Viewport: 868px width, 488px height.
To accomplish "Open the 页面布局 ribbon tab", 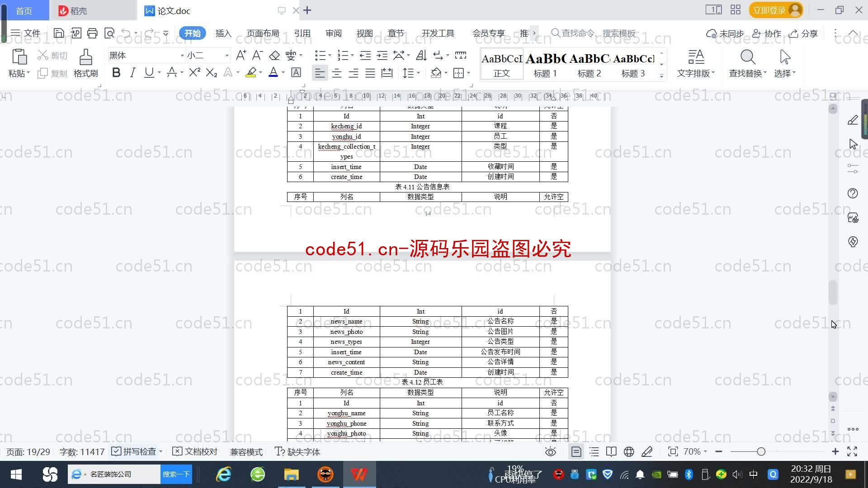I will [x=263, y=33].
